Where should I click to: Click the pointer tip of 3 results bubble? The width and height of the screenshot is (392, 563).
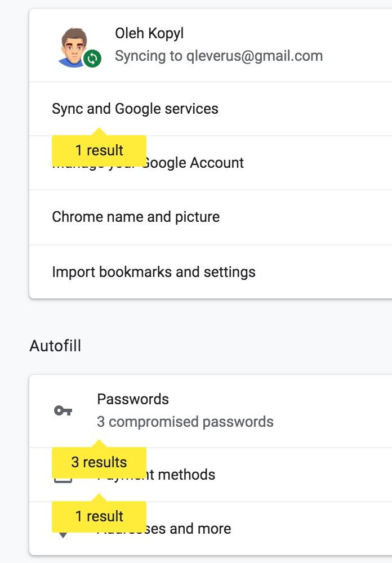[x=99, y=443]
